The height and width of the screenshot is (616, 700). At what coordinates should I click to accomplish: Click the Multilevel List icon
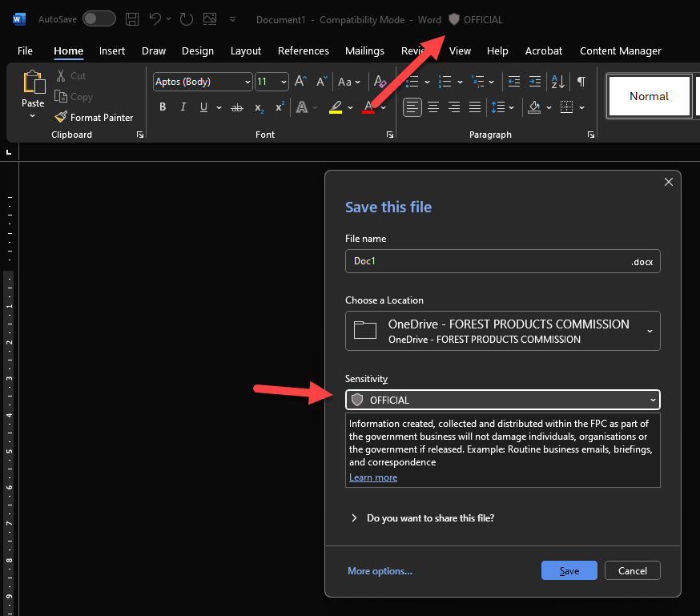[x=478, y=82]
